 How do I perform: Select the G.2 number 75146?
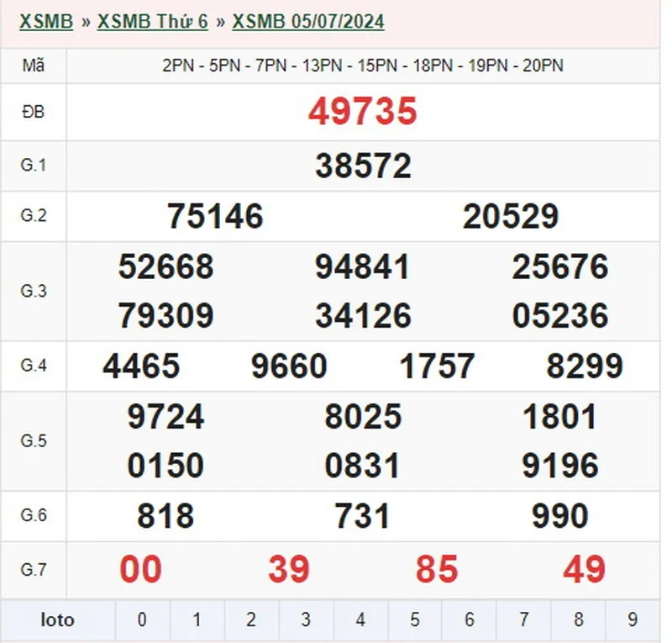215,216
